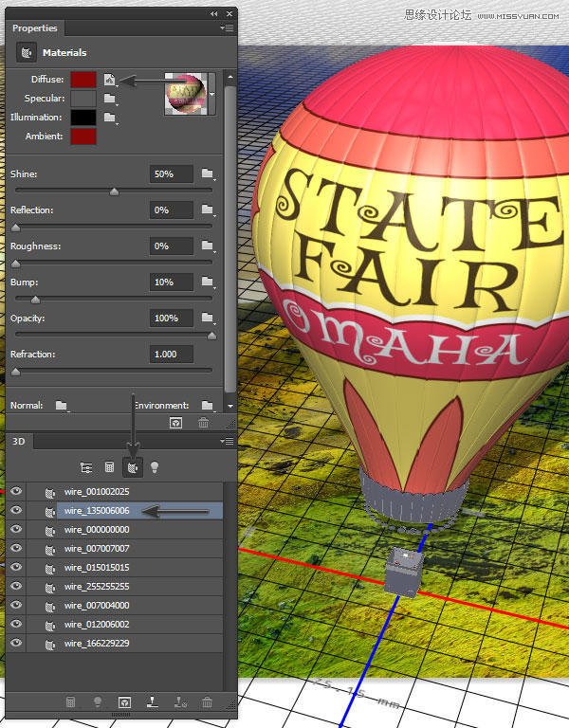The width and height of the screenshot is (569, 728).
Task: Open the Shine texture folder icon
Action: tap(208, 174)
